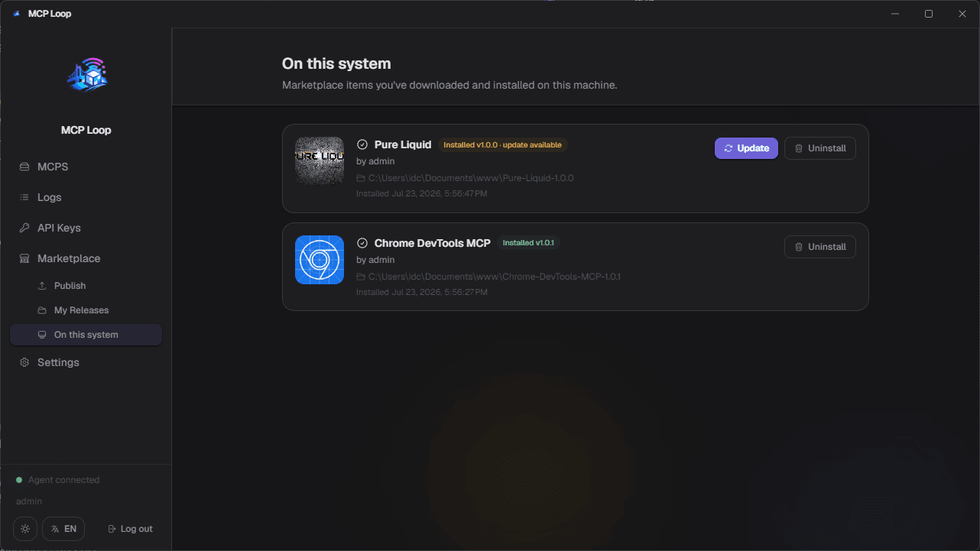Click the checkmark icon beside Chrome DevTools MCP
The width and height of the screenshot is (980, 551).
click(362, 243)
